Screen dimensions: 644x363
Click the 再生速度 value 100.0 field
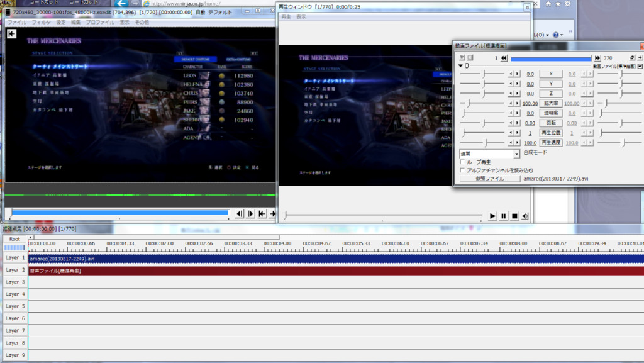(530, 143)
